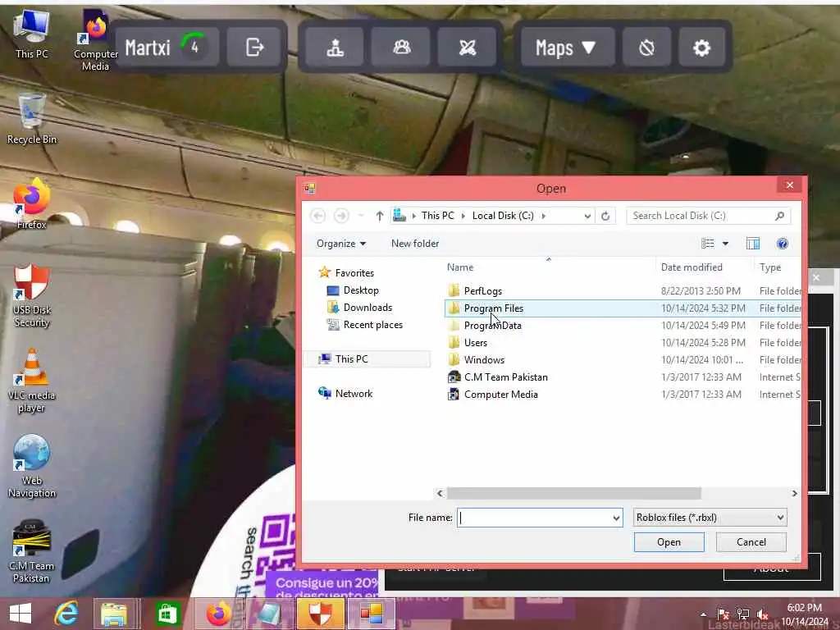
Task: Click the exit/leave icon next to Martxi
Action: click(254, 47)
